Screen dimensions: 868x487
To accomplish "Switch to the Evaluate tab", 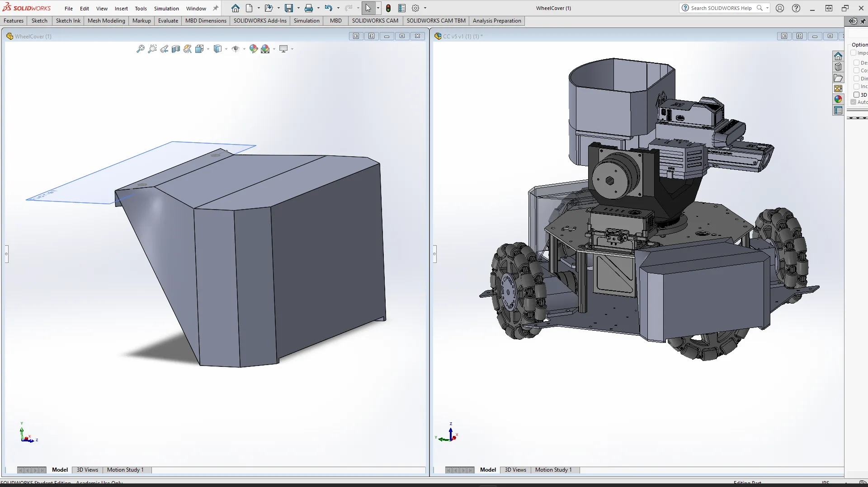I will point(168,21).
